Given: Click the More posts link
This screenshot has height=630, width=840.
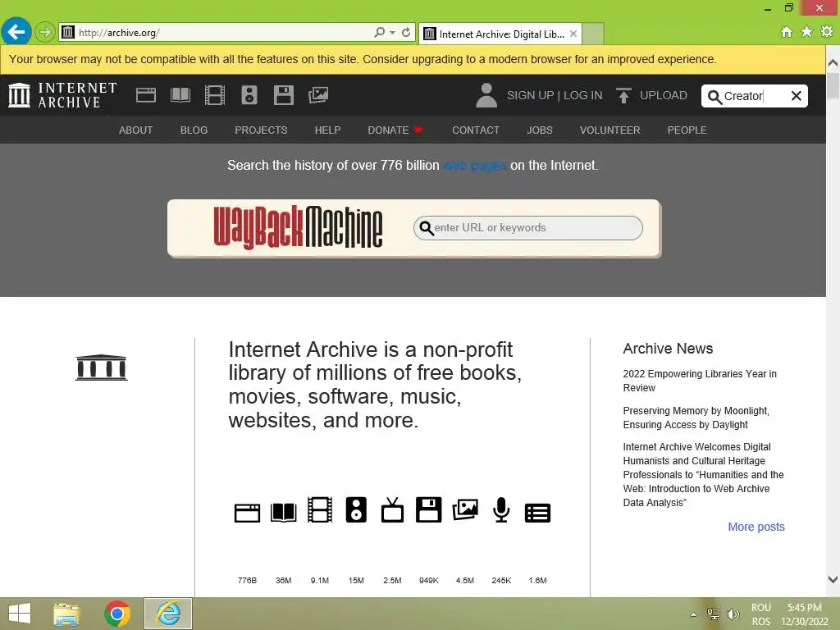Looking at the screenshot, I should (756, 527).
